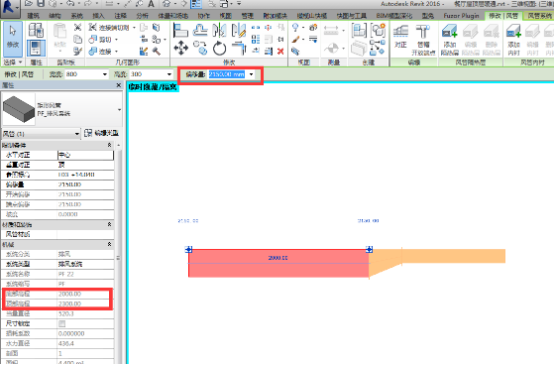Open the width 800 dropdown
Viewport: 555px width, 366px height.
coord(104,74)
